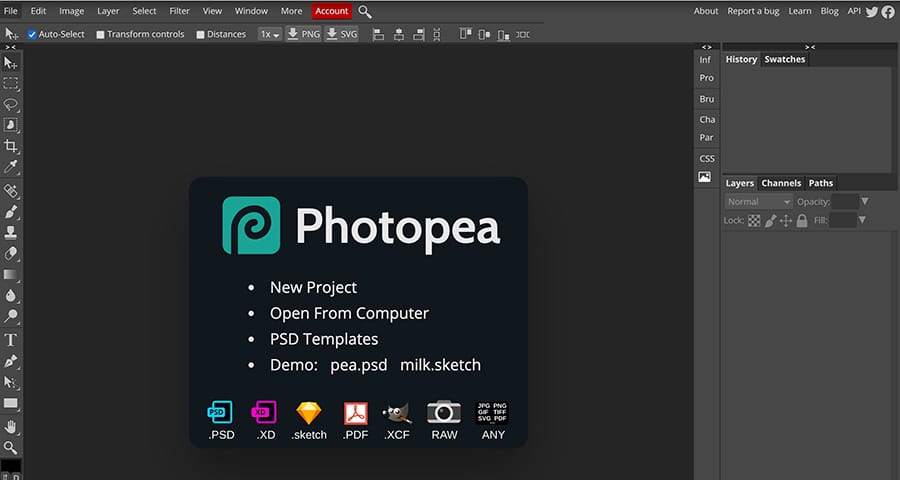This screenshot has width=900, height=480.
Task: Select the Blur droplet tool
Action: tap(10, 295)
